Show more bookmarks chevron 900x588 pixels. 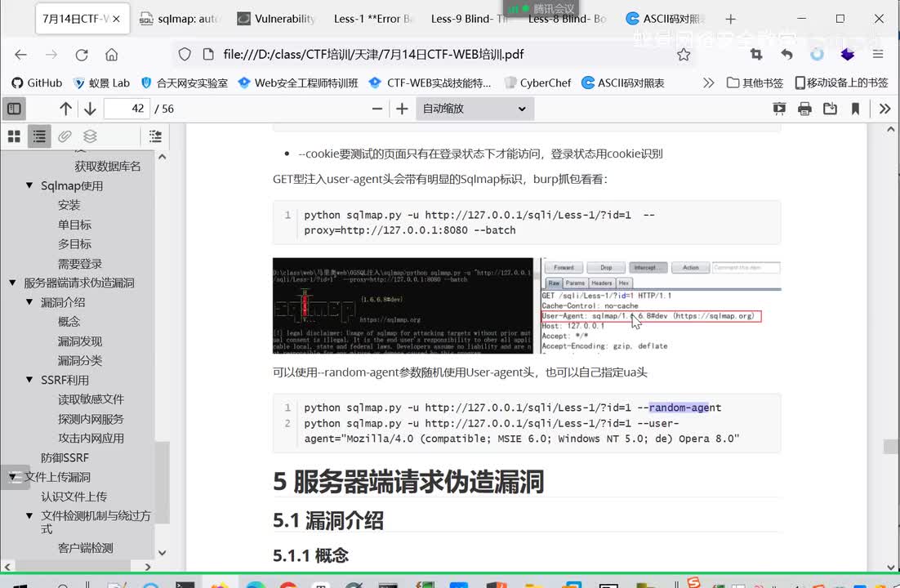708,82
